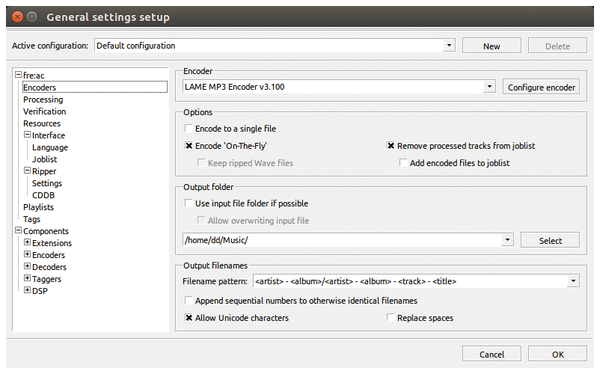Select the Decoders tree label
600x374 pixels.
point(49,267)
